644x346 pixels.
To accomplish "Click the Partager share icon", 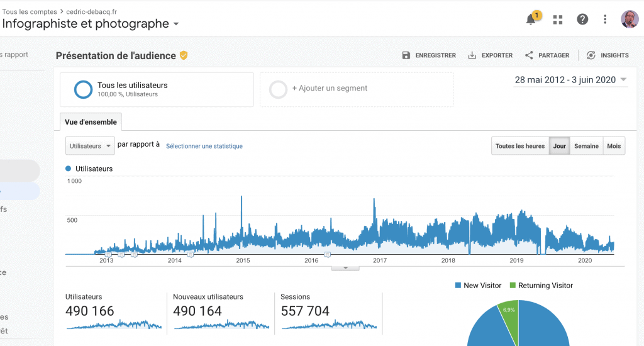I will coord(529,55).
